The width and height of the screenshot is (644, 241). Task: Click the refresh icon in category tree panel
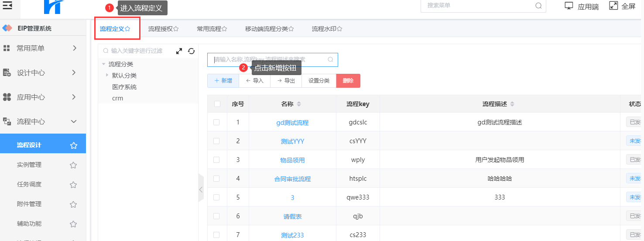[x=191, y=51]
